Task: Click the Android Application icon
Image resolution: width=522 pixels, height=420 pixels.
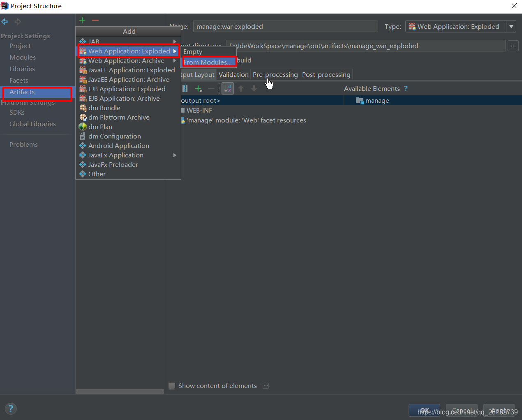Action: pyautogui.click(x=83, y=145)
